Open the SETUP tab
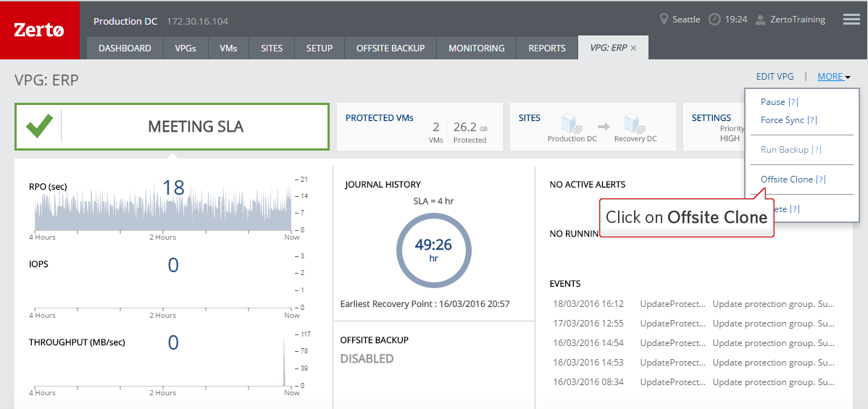 320,49
